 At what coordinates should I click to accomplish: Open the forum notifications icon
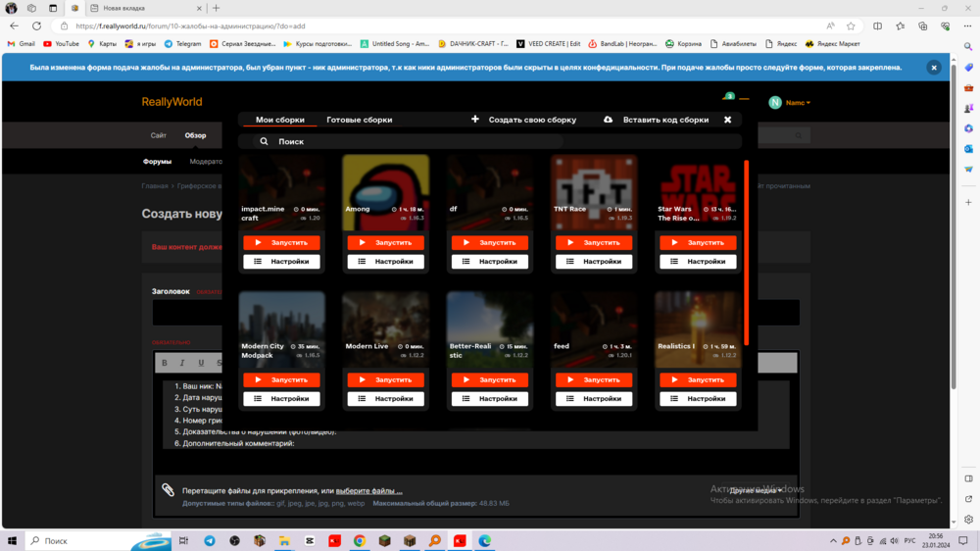point(728,98)
